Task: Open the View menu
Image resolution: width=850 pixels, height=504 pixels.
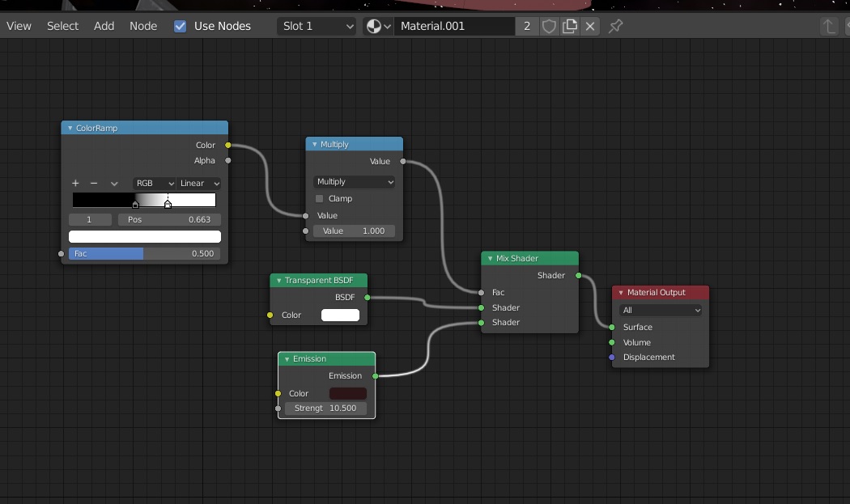Action: (x=19, y=26)
